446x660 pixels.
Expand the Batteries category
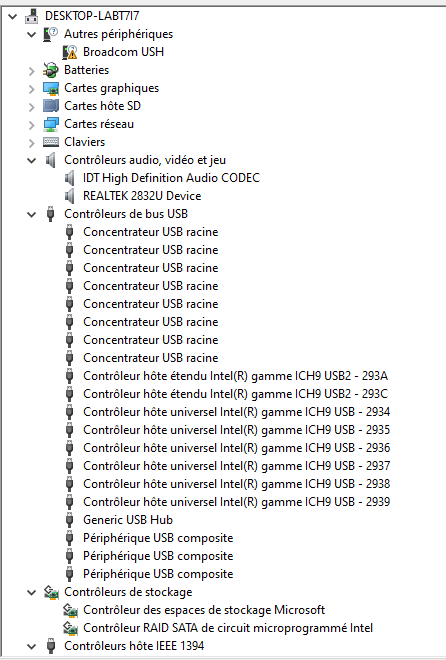[x=32, y=71]
